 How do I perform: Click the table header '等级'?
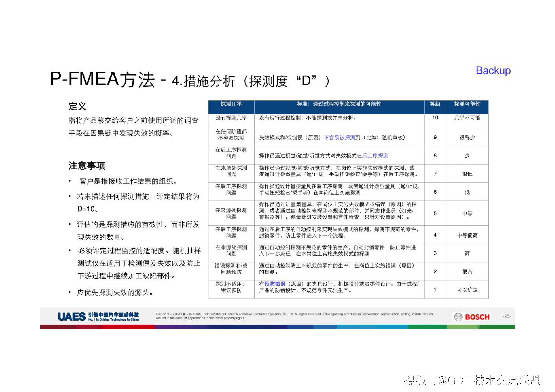coord(435,104)
